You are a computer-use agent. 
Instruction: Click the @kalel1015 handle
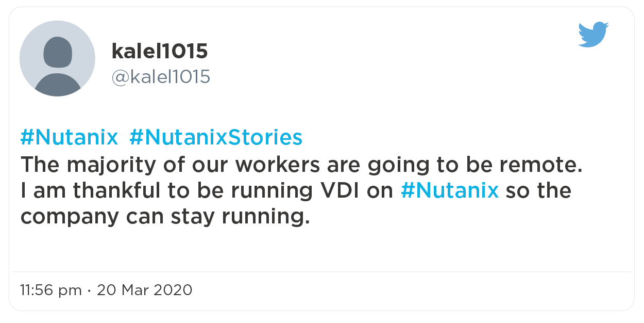coord(161,77)
